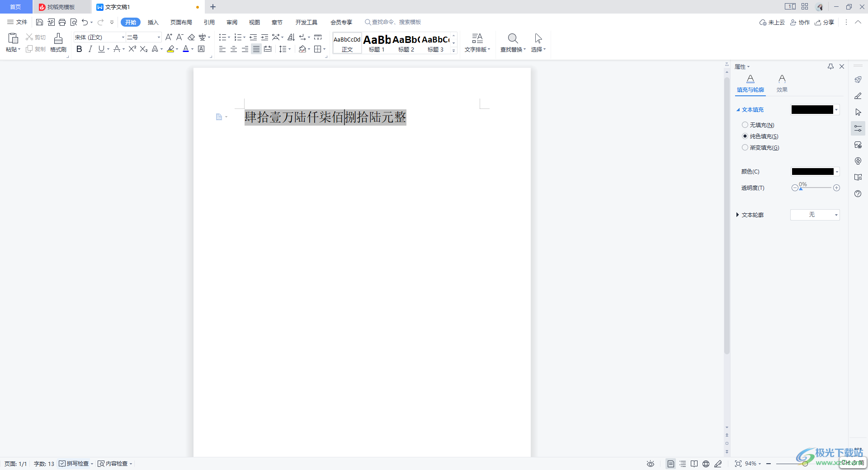Viewport: 868px width, 470px height.
Task: Toggle eye protection mode in status bar
Action: (651, 464)
